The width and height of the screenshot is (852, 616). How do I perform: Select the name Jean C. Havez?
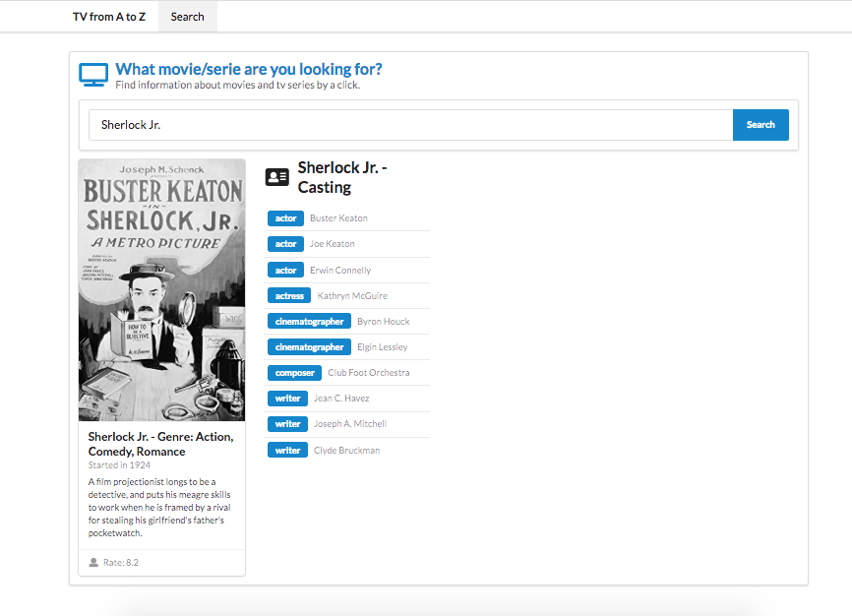pos(341,398)
